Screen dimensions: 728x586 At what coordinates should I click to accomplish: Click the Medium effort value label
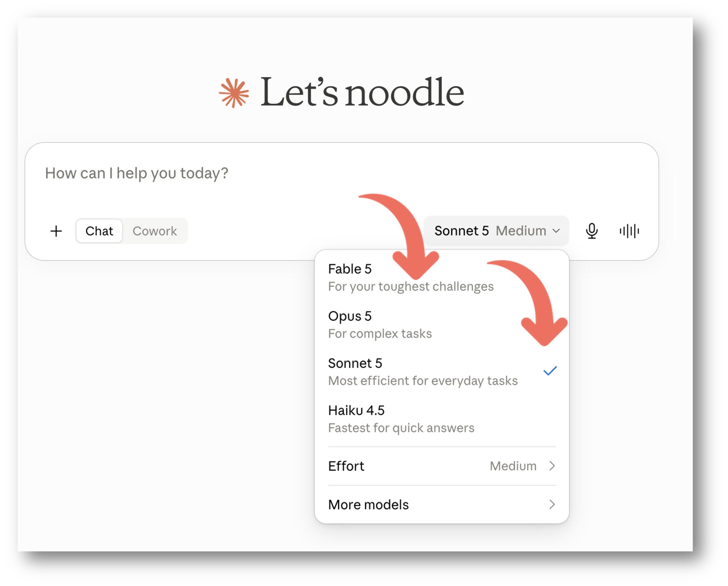[x=513, y=466]
